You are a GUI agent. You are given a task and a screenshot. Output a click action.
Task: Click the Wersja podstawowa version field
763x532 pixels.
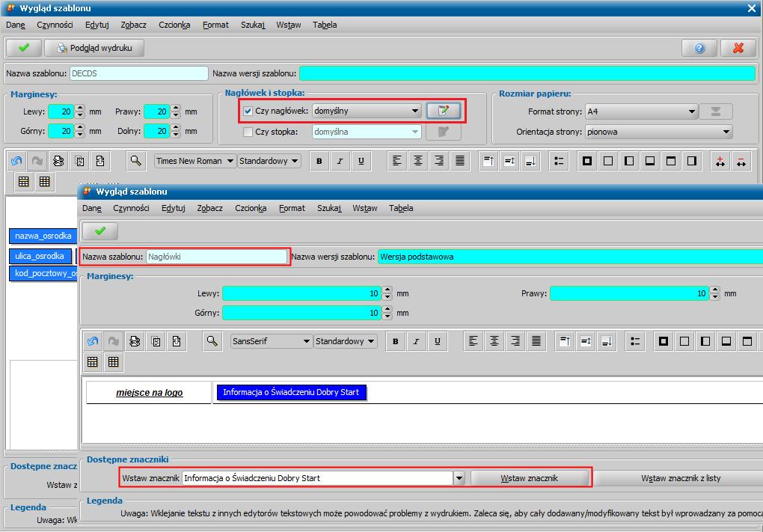(x=570, y=257)
